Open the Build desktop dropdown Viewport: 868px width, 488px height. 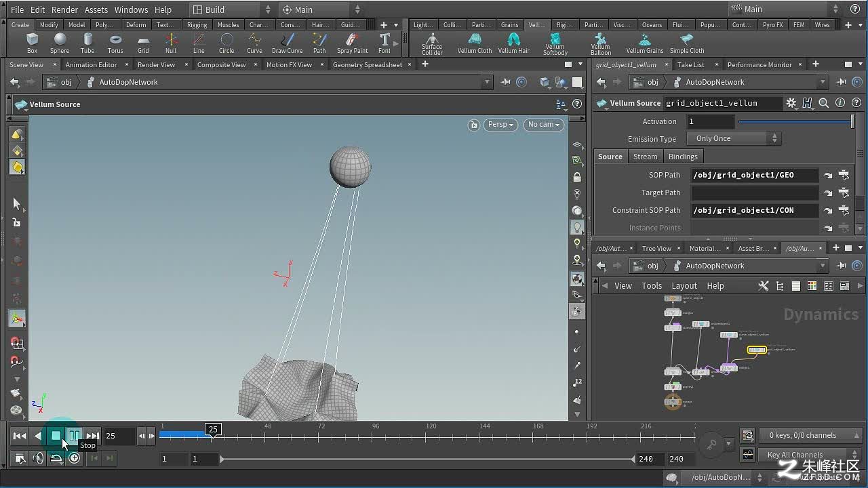click(x=231, y=9)
